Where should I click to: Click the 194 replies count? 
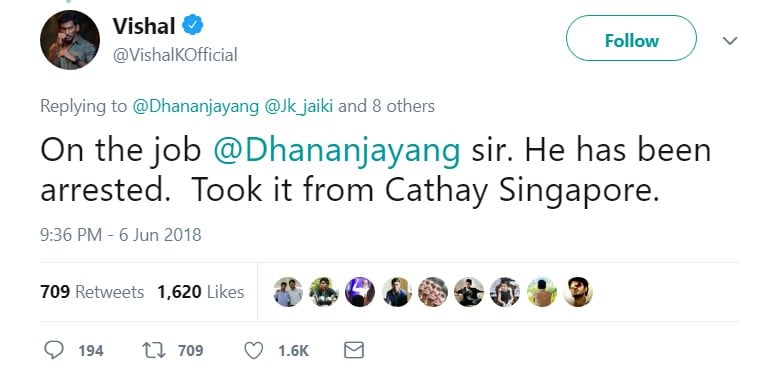(x=91, y=350)
